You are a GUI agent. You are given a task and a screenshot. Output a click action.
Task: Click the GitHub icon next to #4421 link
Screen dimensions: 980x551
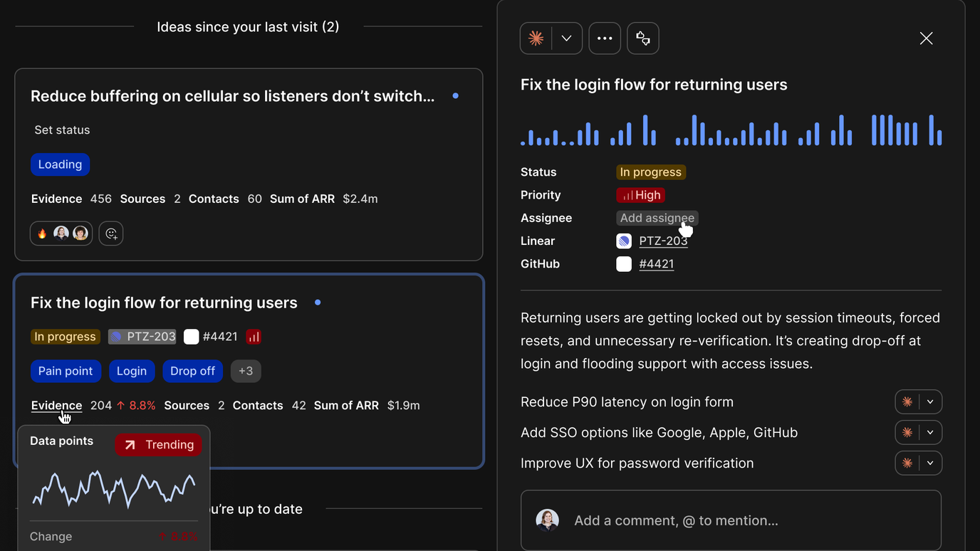(x=624, y=263)
